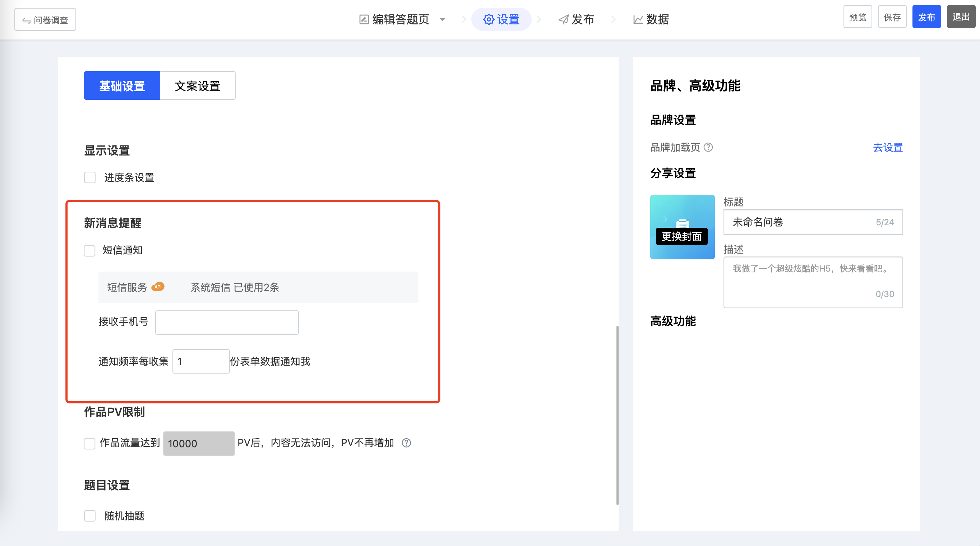Expand the 编辑答题页 dropdown arrow
This screenshot has width=980, height=546.
[442, 19]
